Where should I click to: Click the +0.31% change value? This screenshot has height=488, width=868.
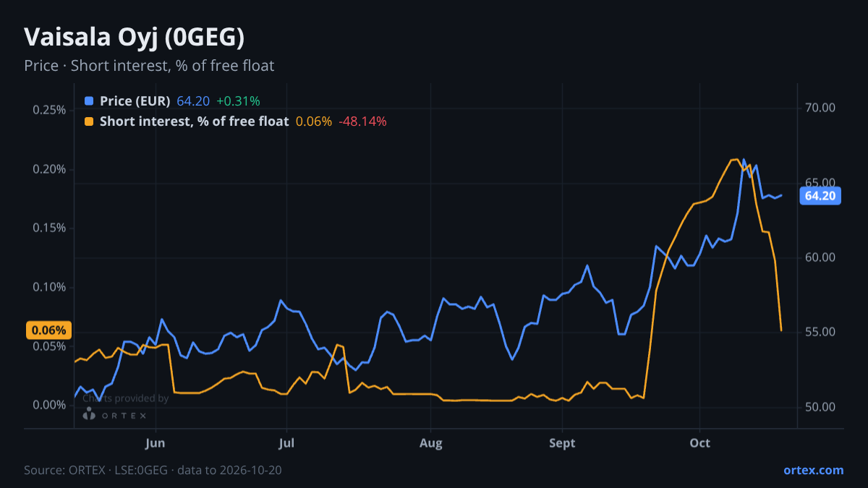point(238,100)
